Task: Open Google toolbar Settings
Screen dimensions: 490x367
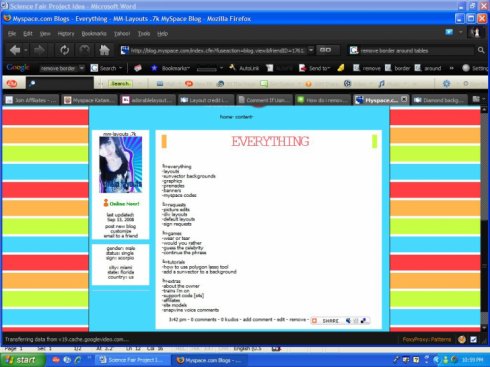Action: (476, 68)
